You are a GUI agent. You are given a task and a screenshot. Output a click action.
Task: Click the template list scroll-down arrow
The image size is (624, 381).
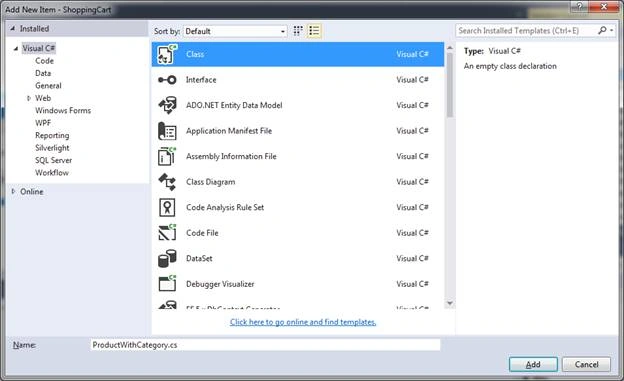tap(450, 303)
